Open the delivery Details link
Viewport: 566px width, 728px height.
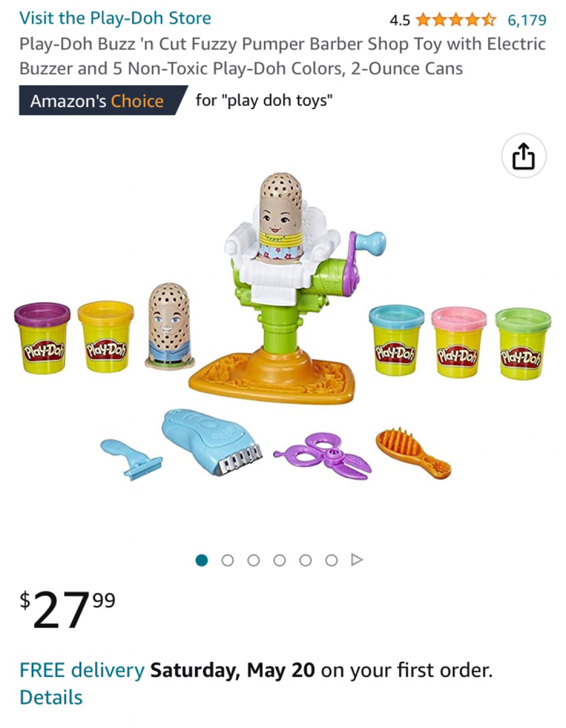tap(51, 697)
